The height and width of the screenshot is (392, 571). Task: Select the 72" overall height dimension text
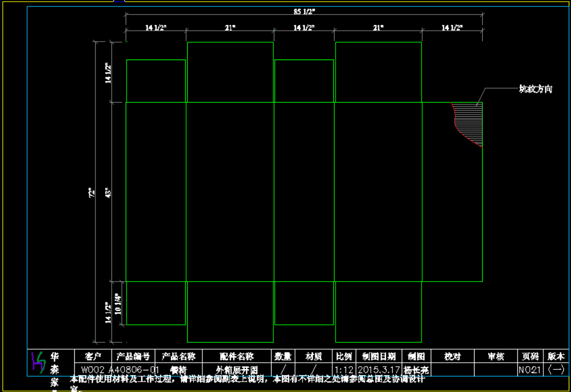coord(92,192)
